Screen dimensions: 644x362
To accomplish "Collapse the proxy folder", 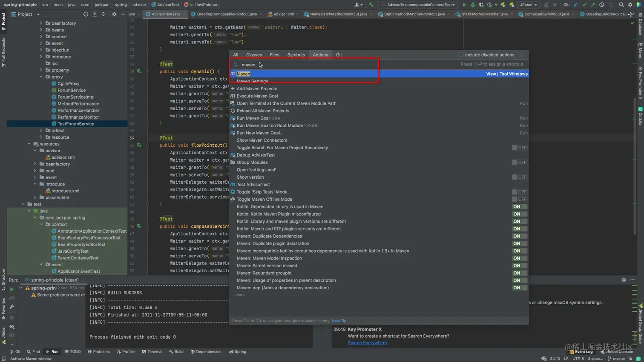I will [x=41, y=77].
